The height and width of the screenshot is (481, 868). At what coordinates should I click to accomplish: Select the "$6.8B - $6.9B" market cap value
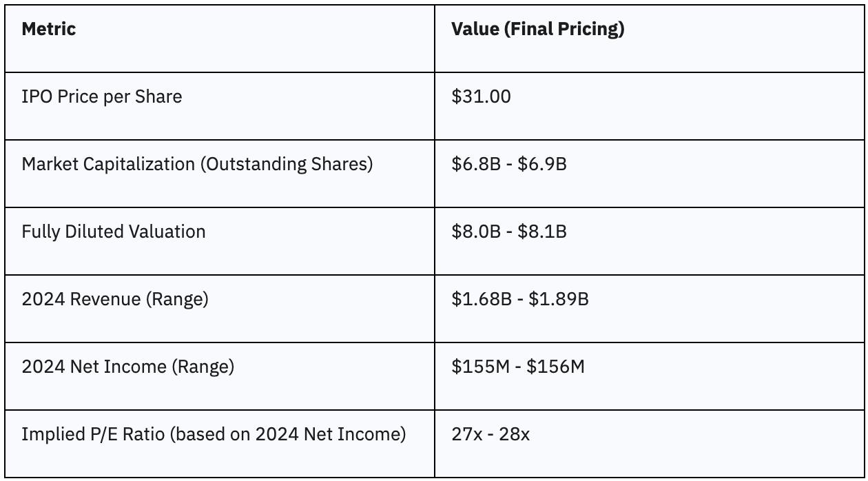(x=508, y=164)
